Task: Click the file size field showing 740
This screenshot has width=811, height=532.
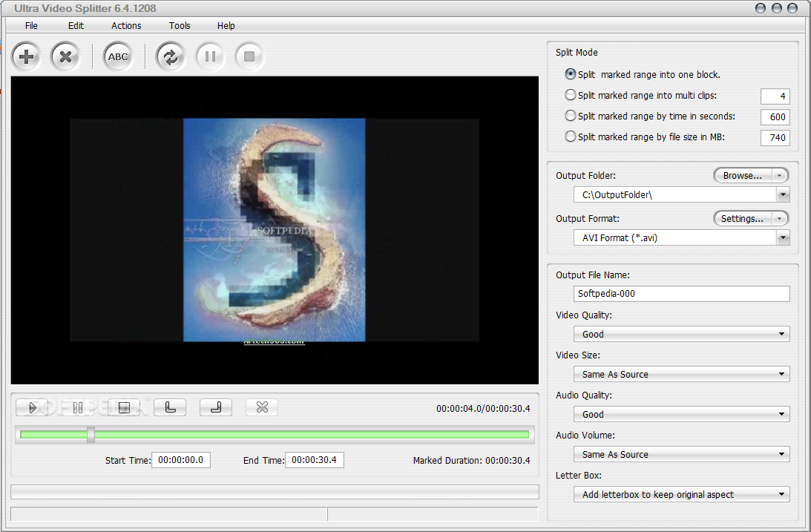Action: (775, 137)
